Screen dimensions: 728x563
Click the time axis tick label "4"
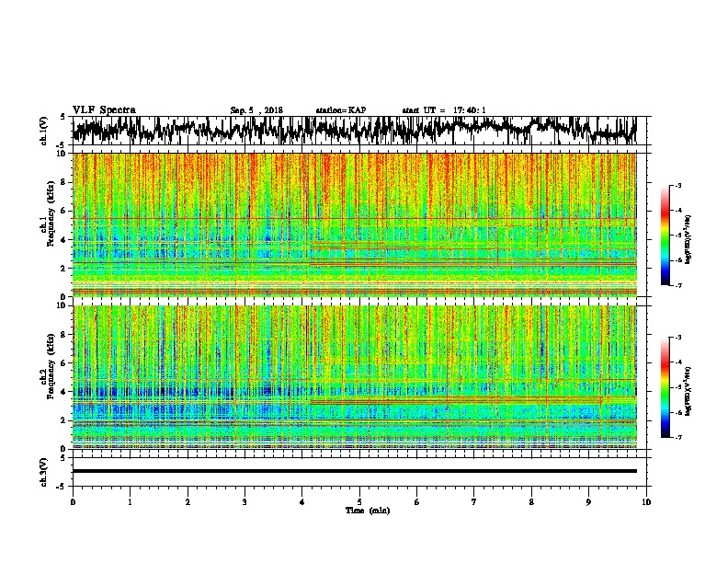point(302,502)
